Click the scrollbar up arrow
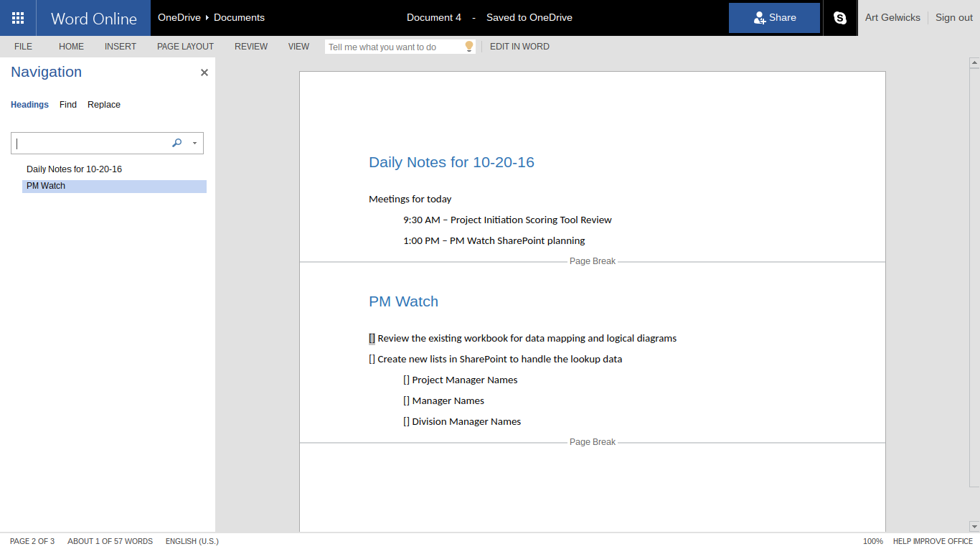980x549 pixels. point(974,63)
